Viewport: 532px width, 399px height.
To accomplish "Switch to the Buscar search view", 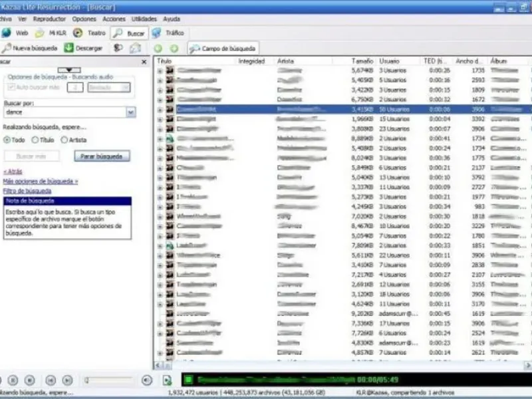I will [x=129, y=33].
